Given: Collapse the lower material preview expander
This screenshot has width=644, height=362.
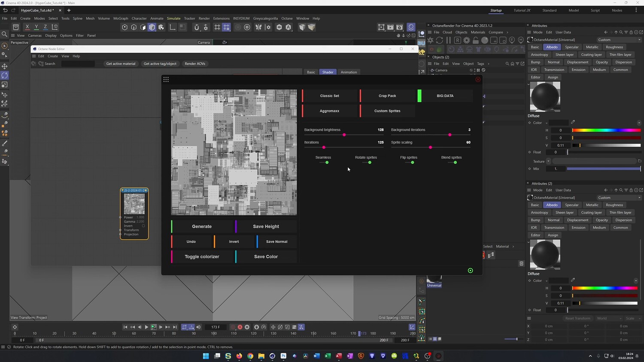Looking at the screenshot, I should coord(529,242).
